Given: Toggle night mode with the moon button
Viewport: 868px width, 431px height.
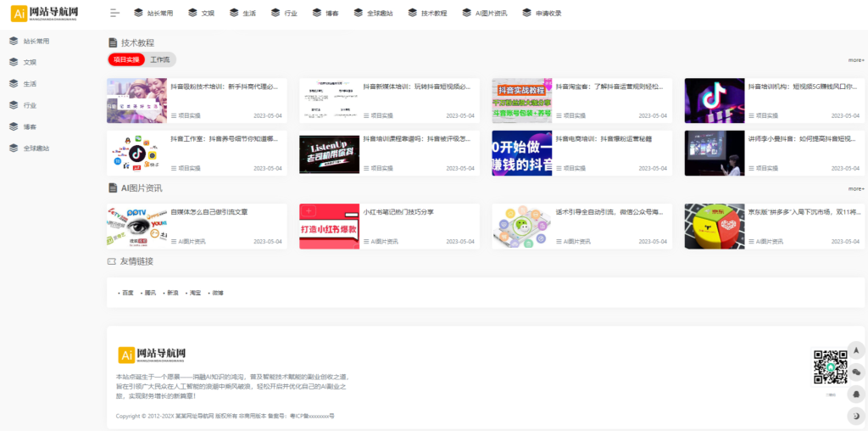Looking at the screenshot, I should click(856, 416).
